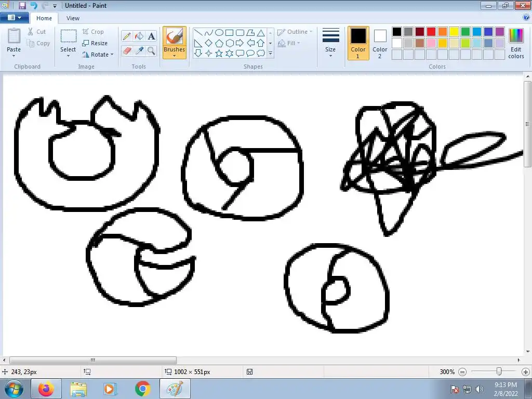
Task: Choose the Right arrow shape
Action: pos(240,43)
